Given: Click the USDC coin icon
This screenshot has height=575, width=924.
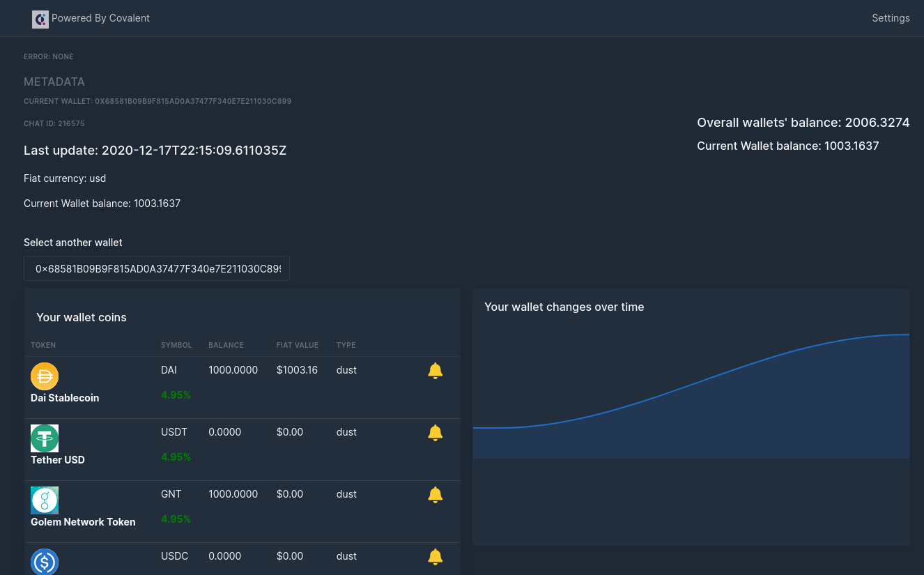Looking at the screenshot, I should pyautogui.click(x=45, y=562).
